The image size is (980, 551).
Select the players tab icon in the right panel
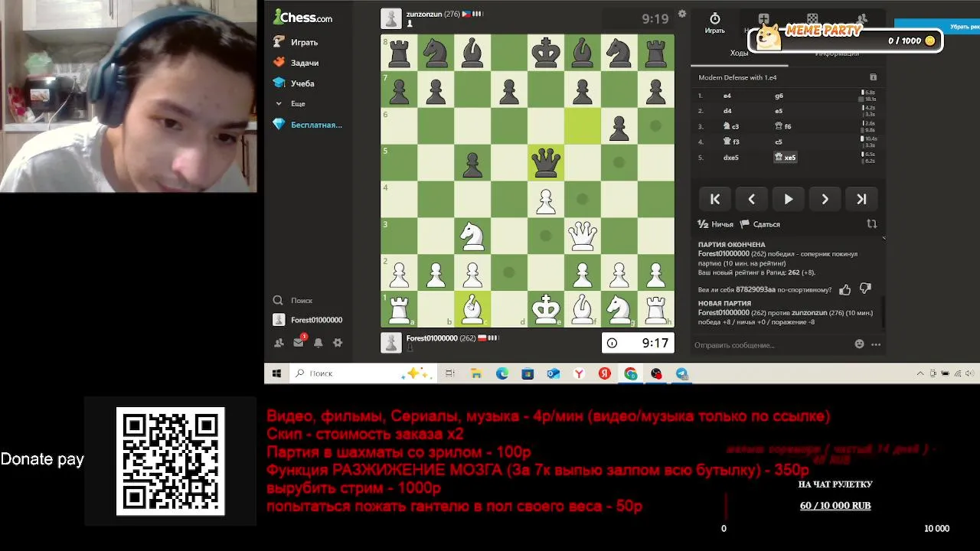[x=862, y=19]
